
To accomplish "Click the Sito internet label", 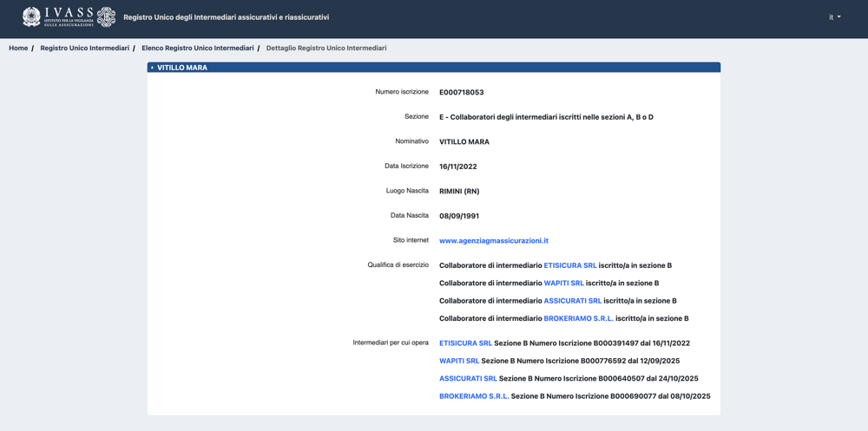I will 411,240.
